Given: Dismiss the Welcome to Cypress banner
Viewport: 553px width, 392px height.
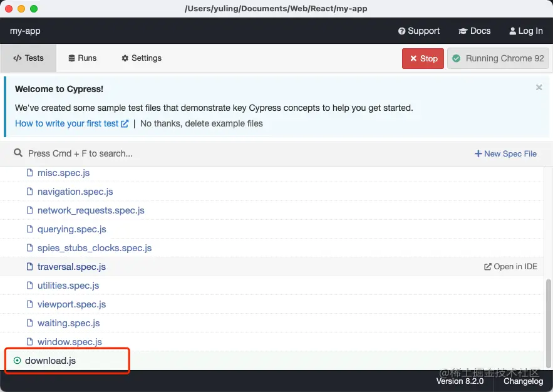Looking at the screenshot, I should 539,88.
